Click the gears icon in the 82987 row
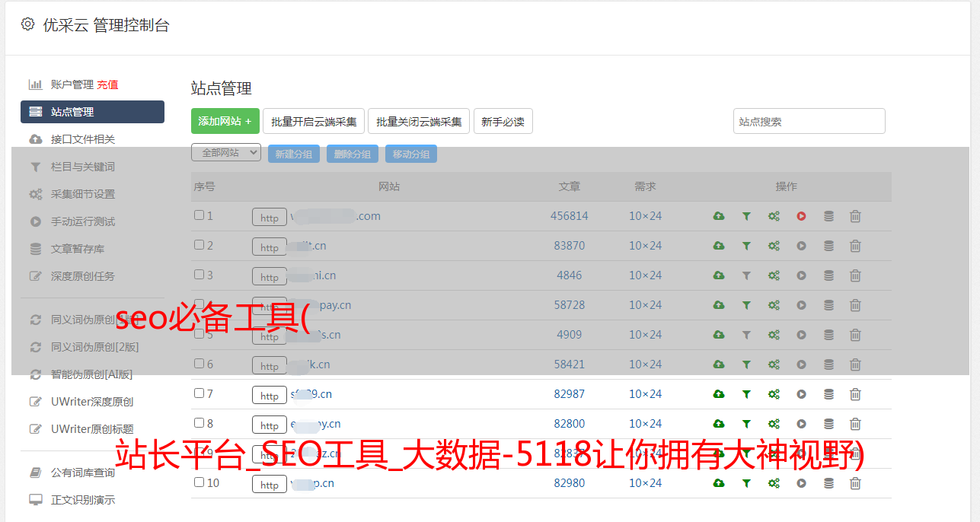 (774, 394)
